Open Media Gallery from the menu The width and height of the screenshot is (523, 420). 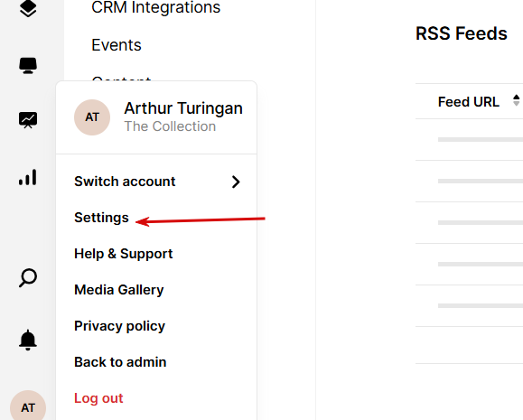[118, 290]
